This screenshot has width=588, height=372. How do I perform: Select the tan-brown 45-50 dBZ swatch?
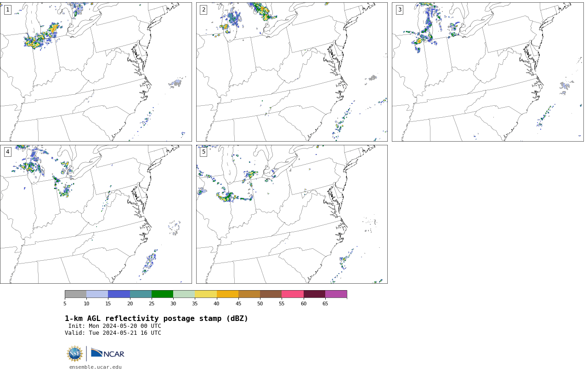249,294
